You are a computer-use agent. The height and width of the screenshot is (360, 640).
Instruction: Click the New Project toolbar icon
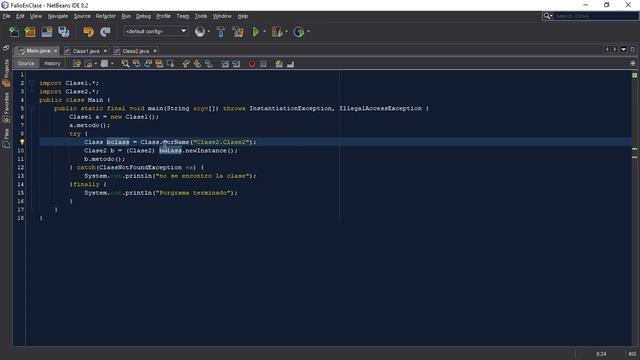pyautogui.click(x=30, y=32)
